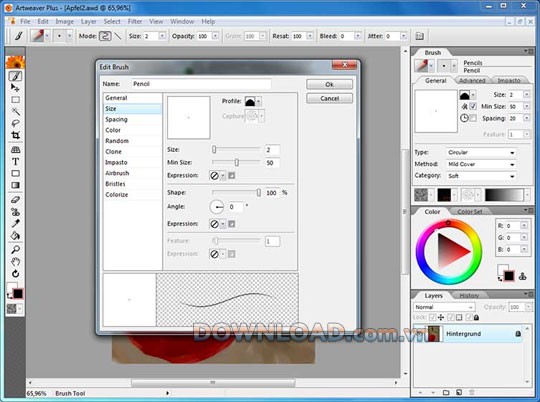Click freehand stroke mode icon in options bar
540x402 pixels.
(x=105, y=36)
